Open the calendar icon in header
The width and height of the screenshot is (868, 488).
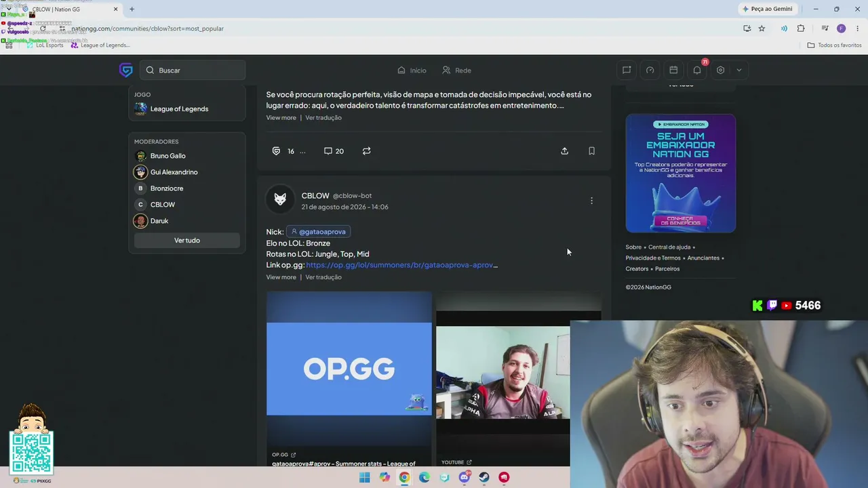673,70
